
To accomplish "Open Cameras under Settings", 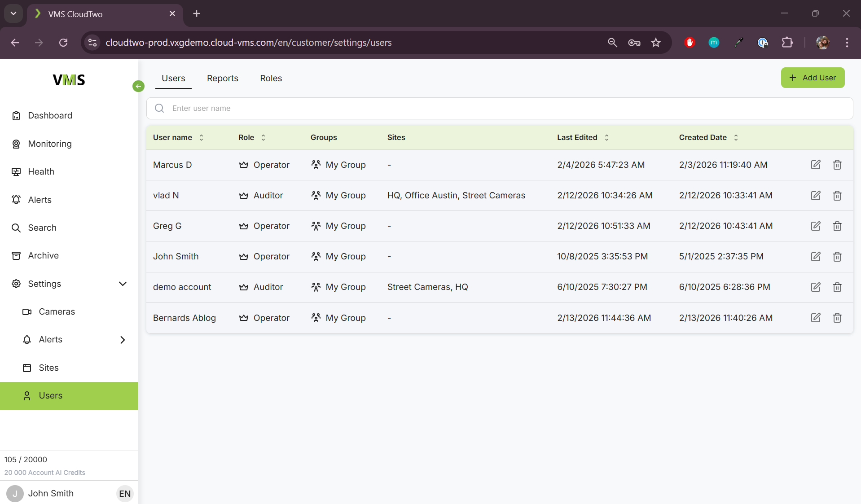I will (x=57, y=311).
